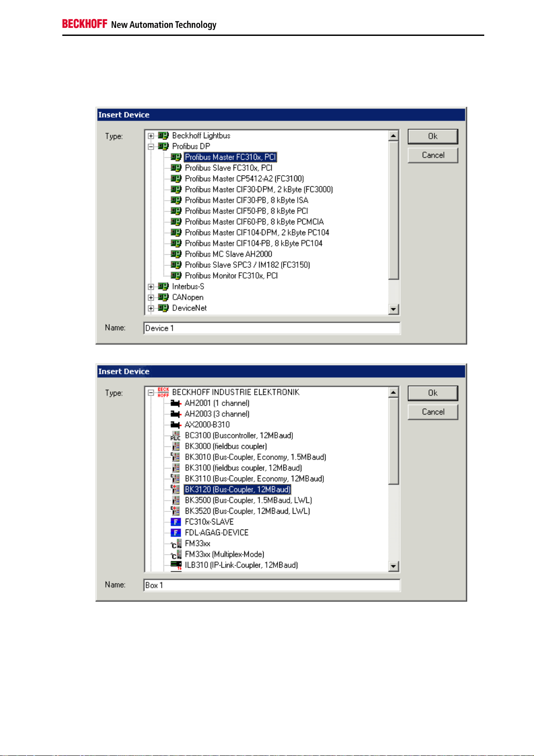The width and height of the screenshot is (534, 756).
Task: Select Profibus Master CIF30-PB, 8 kByte ISA
Action: click(x=247, y=200)
